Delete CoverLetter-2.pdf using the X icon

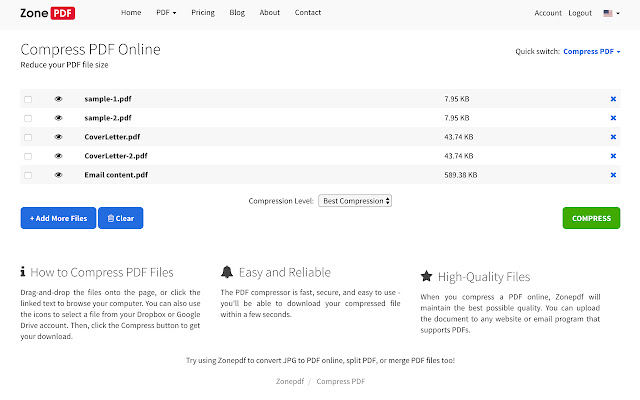pos(613,156)
